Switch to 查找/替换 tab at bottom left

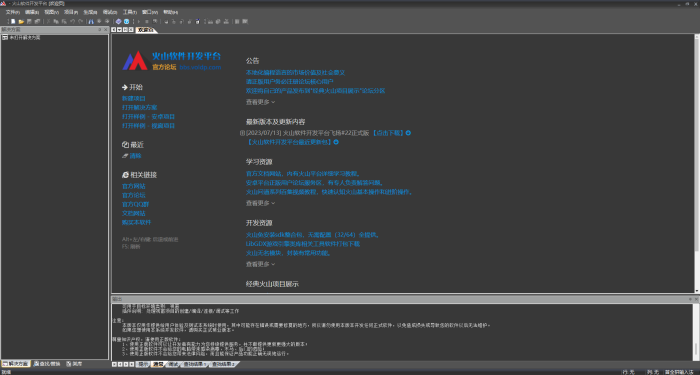47,364
